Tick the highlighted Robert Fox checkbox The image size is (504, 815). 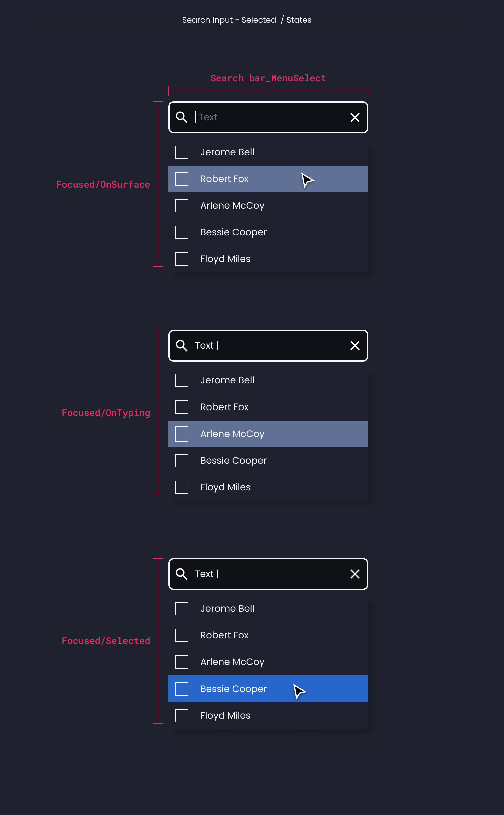click(182, 179)
